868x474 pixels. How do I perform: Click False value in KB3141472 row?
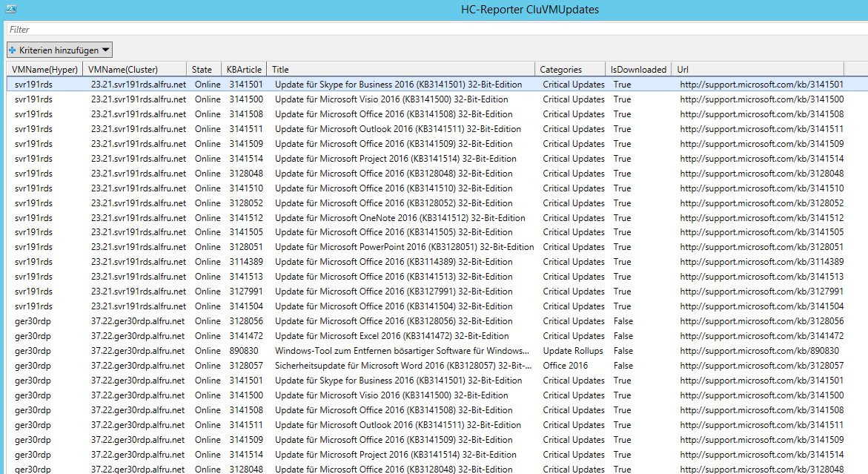[623, 335]
